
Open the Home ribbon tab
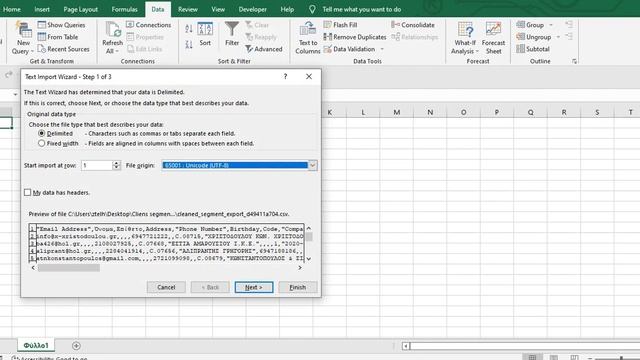(x=11, y=9)
